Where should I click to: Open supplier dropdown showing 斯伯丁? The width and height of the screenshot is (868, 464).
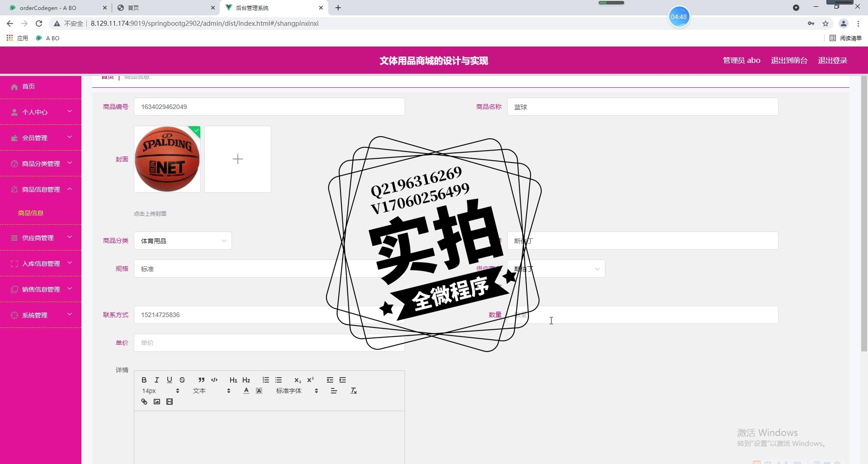556,269
